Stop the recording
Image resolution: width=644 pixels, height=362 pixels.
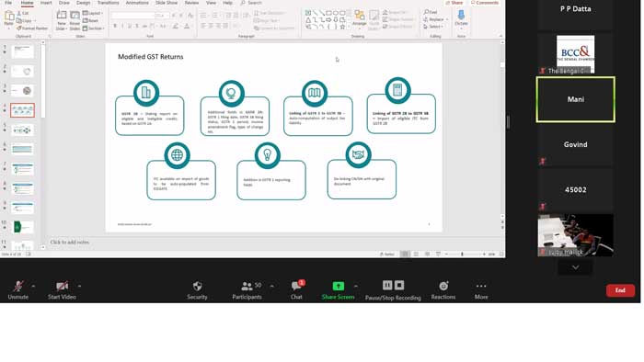tap(399, 285)
